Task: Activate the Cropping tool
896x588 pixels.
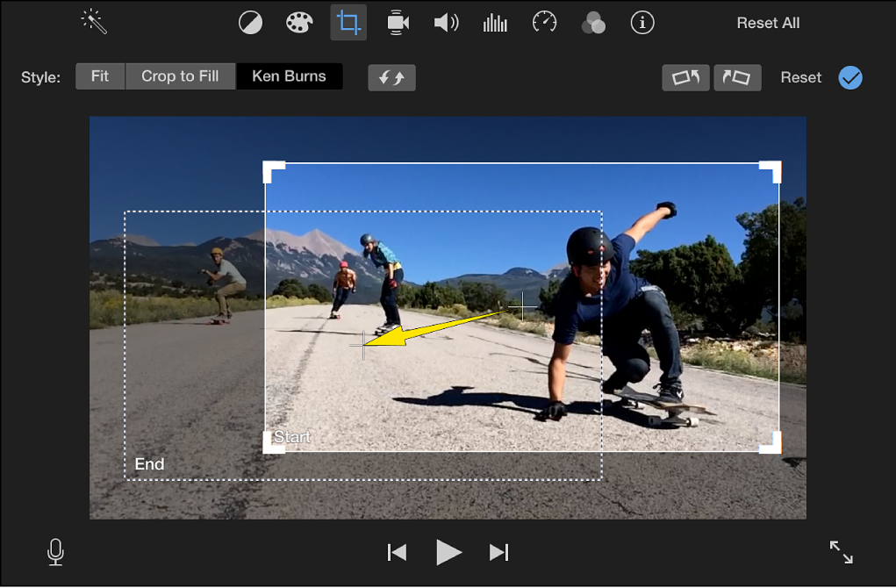Action: (348, 23)
